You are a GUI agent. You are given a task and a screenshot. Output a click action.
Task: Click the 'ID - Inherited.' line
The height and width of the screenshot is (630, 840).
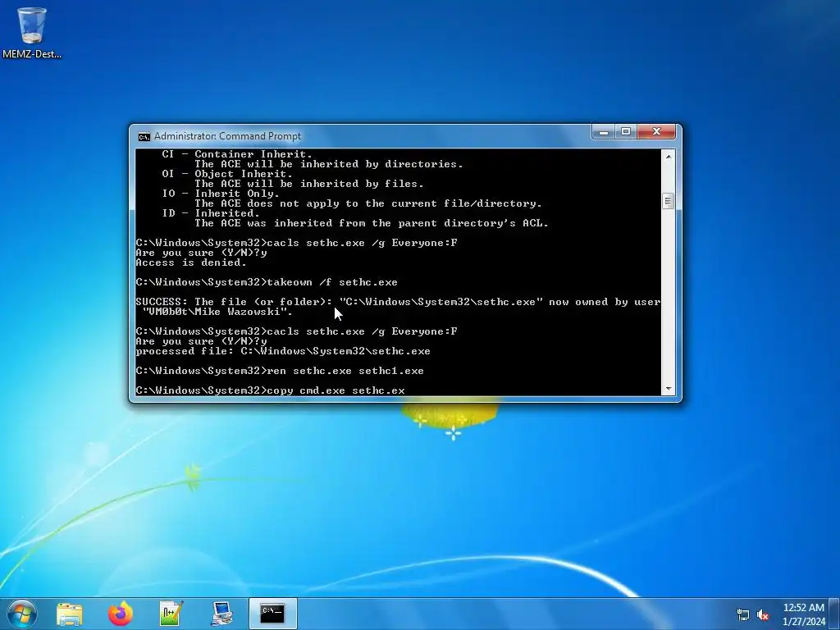coord(211,213)
